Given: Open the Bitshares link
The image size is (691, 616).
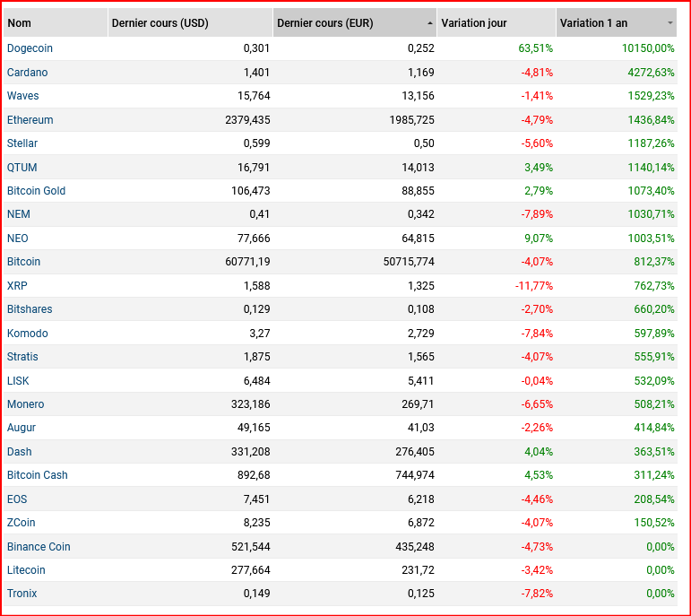Looking at the screenshot, I should point(30,309).
